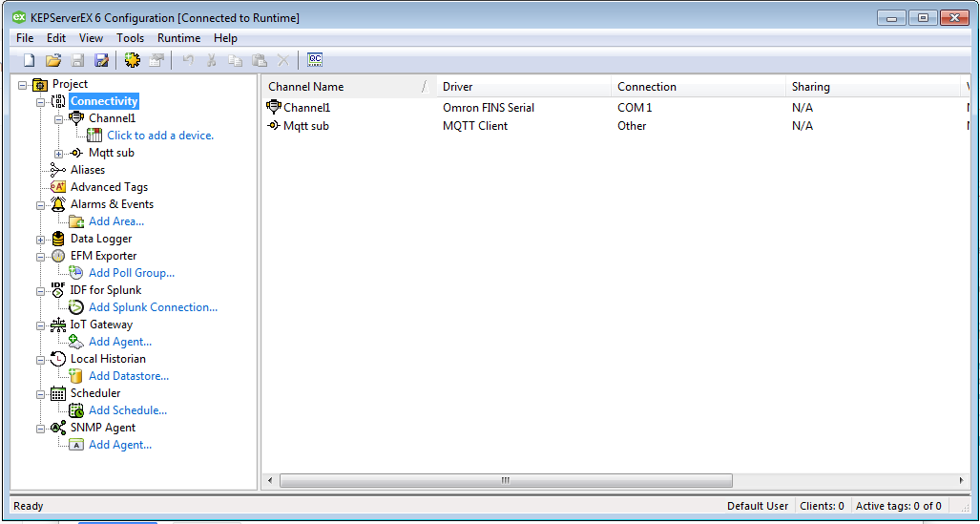Screen dimensions: 980x524
Task: Click Add Agent... under SNMP Agent
Action: pos(120,445)
